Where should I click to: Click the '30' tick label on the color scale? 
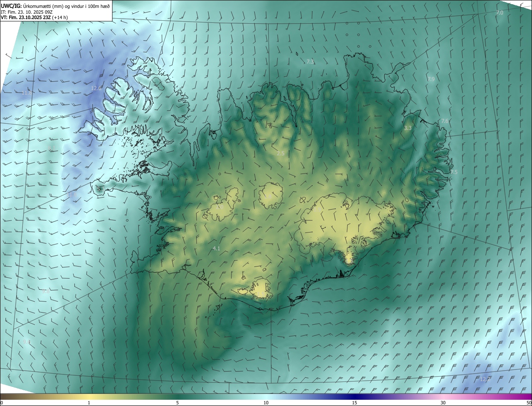click(443, 403)
